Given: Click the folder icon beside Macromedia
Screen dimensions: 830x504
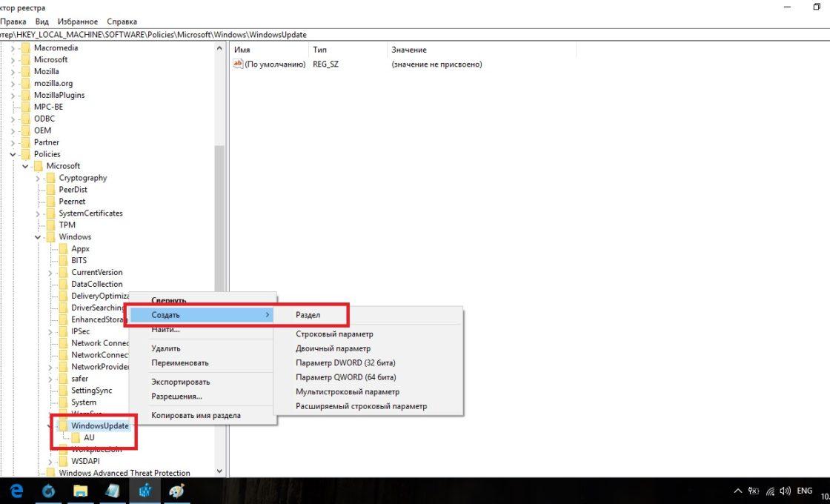Looking at the screenshot, I should pyautogui.click(x=25, y=47).
